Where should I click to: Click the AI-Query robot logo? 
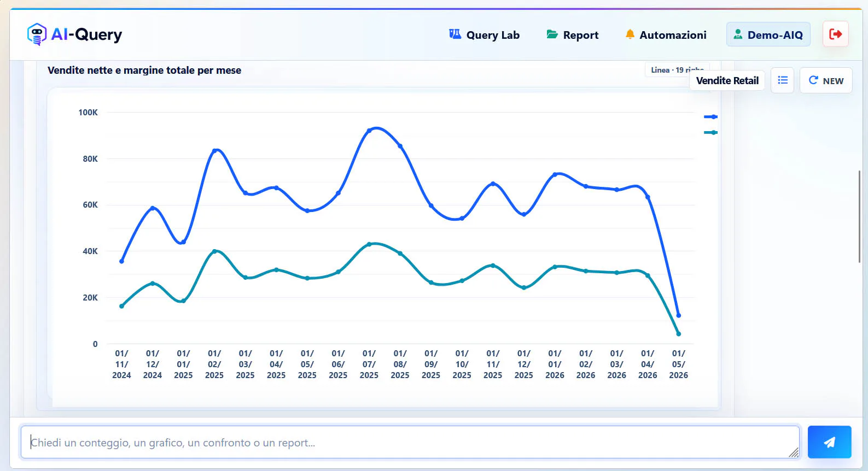pyautogui.click(x=37, y=34)
